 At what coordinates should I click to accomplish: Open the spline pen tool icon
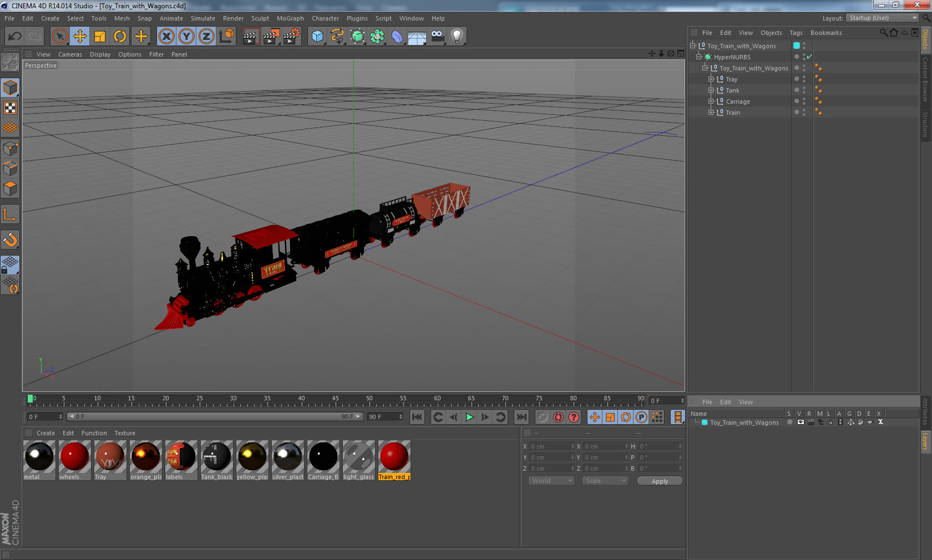337,37
